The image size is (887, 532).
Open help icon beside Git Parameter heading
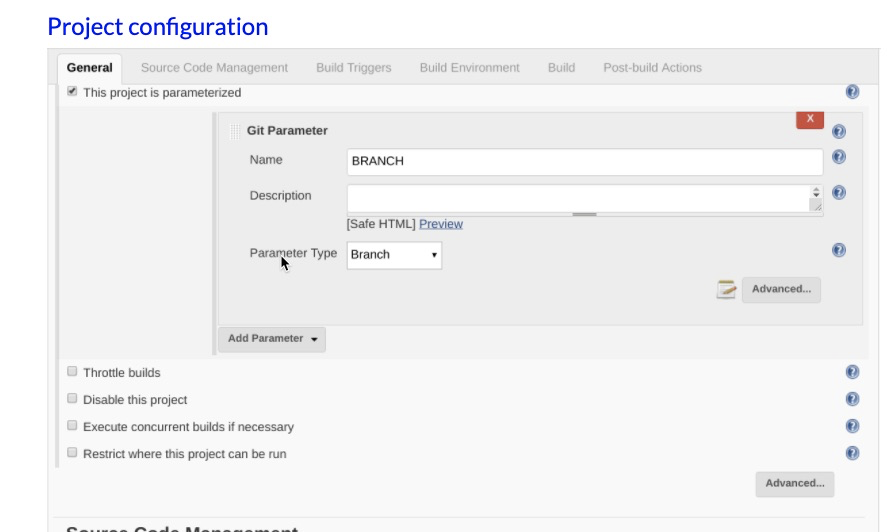[838, 131]
